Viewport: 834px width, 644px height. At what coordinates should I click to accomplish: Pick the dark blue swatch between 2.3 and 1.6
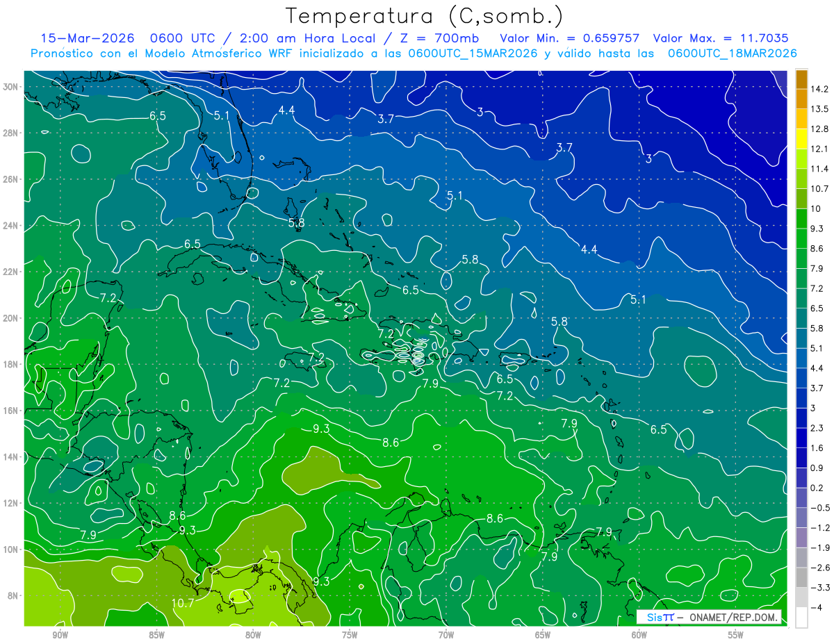click(x=801, y=438)
